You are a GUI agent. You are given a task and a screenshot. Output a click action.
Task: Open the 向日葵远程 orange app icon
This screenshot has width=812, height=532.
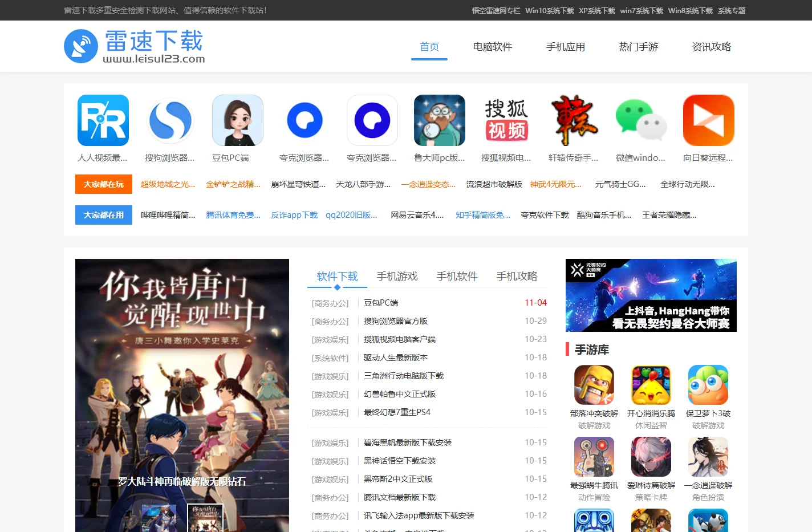coord(709,120)
